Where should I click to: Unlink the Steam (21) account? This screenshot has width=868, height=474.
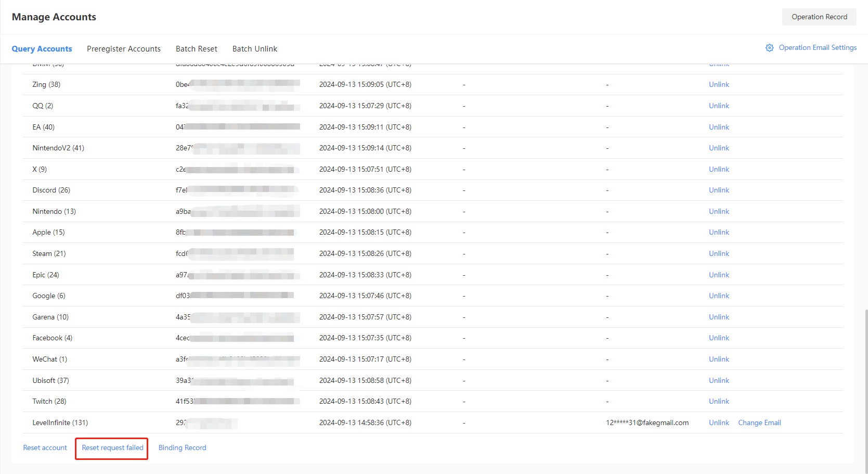719,254
